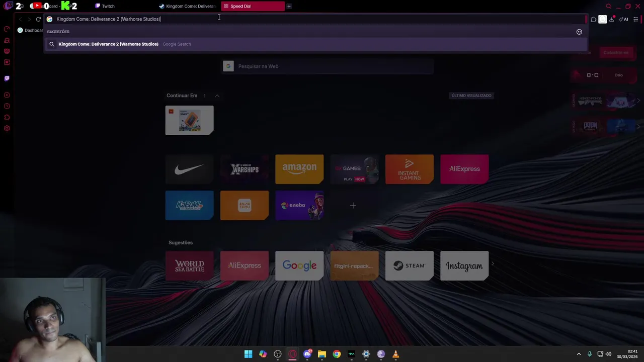644x362 pixels.
Task: Open the World of Warships speed dial
Action: 244,169
